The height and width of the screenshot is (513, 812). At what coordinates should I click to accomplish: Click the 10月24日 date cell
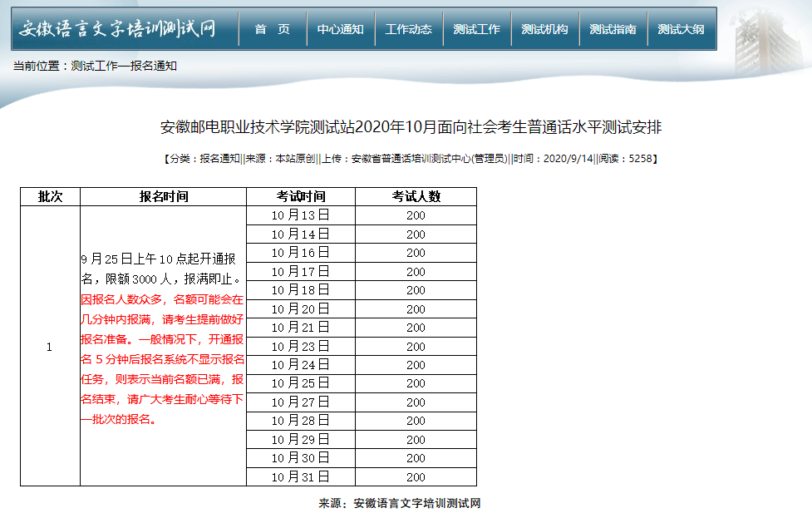[301, 365]
